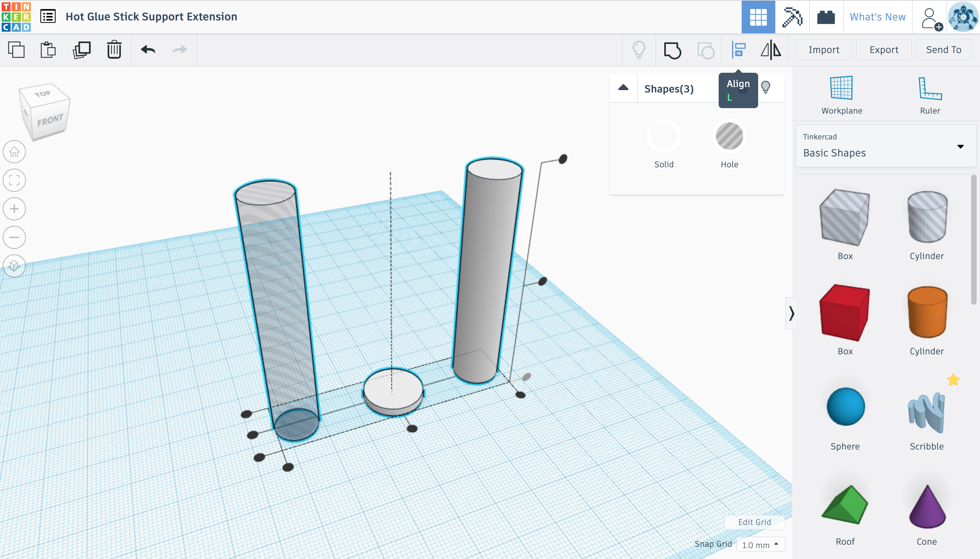
Task: Switch to the Blocks view tab
Action: click(792, 17)
